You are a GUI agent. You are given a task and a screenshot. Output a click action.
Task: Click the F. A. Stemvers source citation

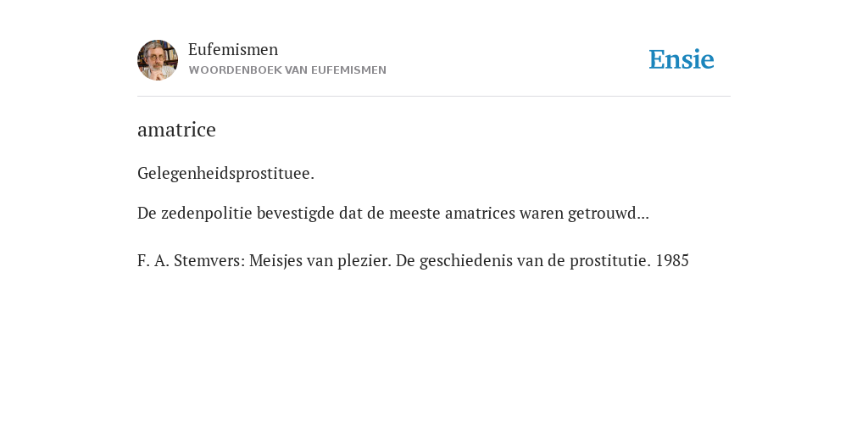click(413, 260)
